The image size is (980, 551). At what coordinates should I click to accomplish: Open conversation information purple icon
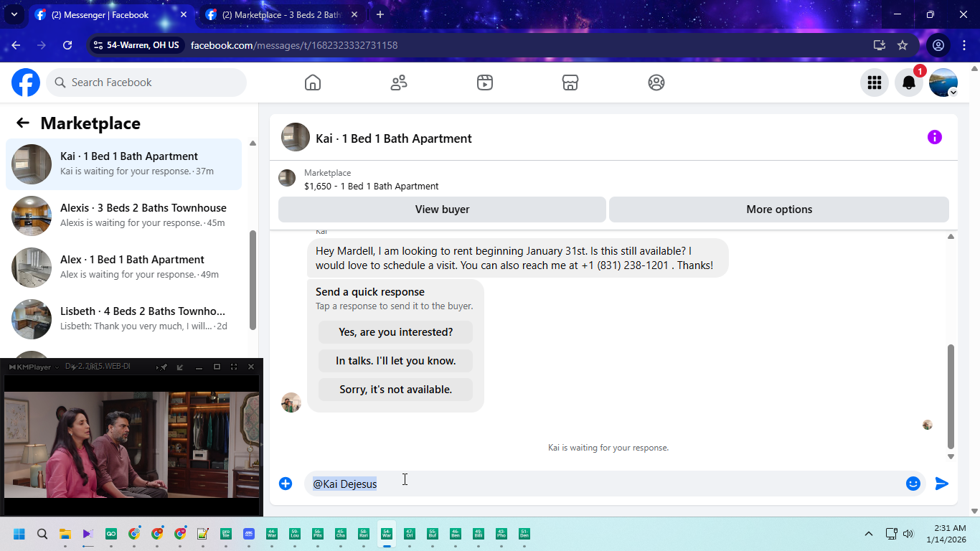(935, 137)
